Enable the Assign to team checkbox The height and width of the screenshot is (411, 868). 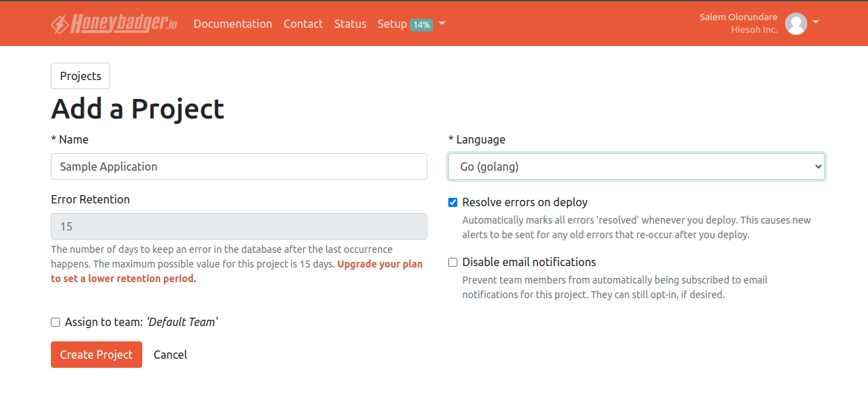55,322
